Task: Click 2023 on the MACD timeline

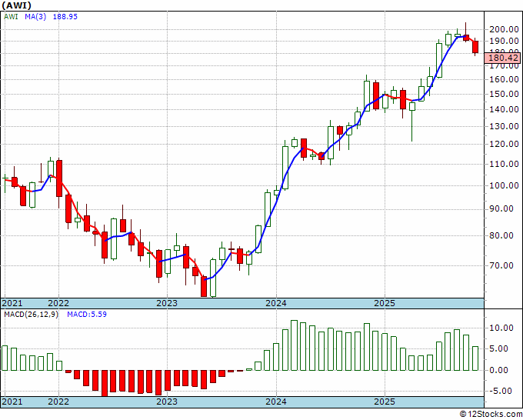Action: [167, 402]
